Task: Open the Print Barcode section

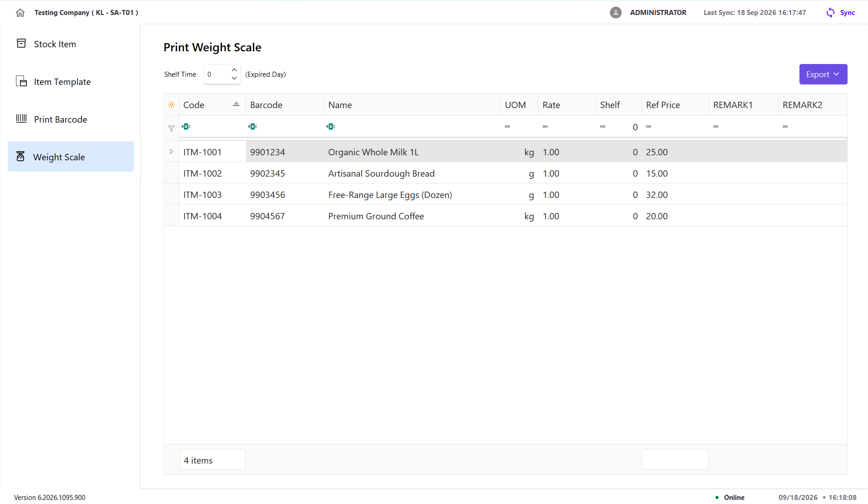Action: (71, 119)
